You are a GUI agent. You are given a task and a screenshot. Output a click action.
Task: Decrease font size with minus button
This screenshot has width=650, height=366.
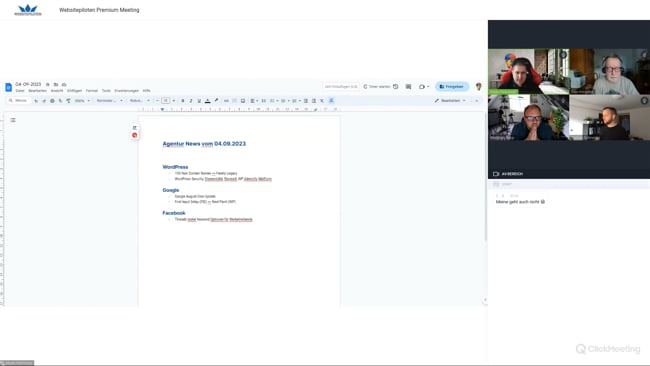point(157,101)
